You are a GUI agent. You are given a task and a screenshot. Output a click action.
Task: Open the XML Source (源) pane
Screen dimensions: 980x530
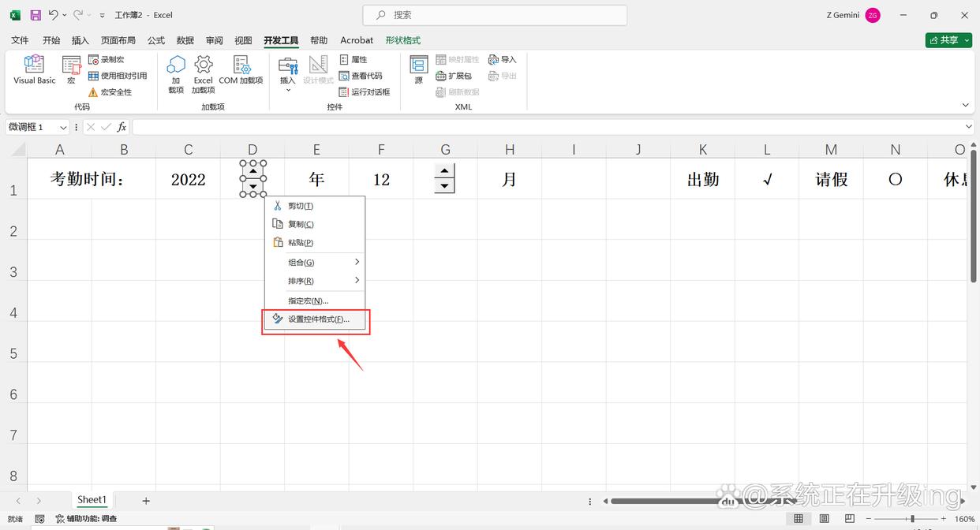pos(419,69)
